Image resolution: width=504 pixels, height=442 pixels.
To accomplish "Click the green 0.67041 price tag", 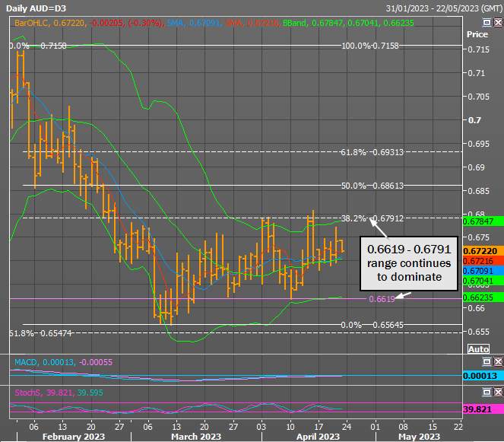I will click(483, 281).
